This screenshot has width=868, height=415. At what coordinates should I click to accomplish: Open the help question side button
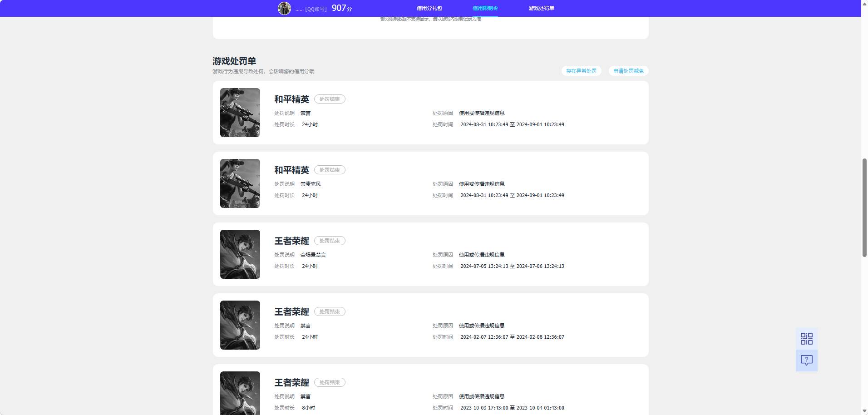(x=807, y=361)
